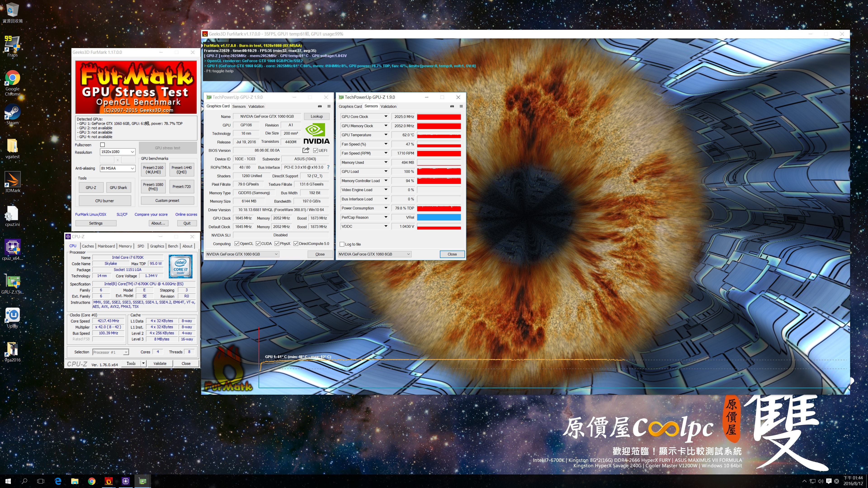Open the hamburger menu in the GPU-Z Graphics Card window

pyautogui.click(x=329, y=106)
